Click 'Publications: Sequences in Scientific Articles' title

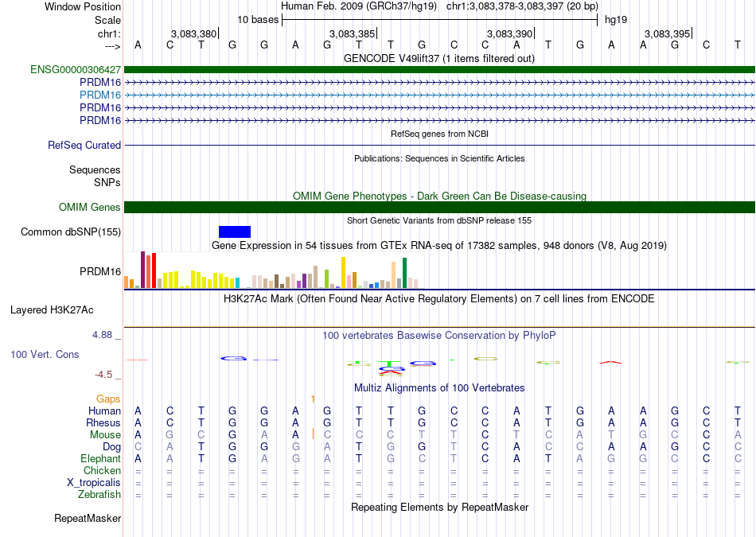439,158
